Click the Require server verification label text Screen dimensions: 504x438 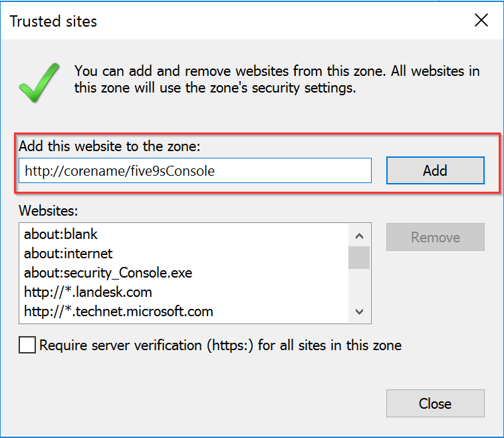point(220,345)
